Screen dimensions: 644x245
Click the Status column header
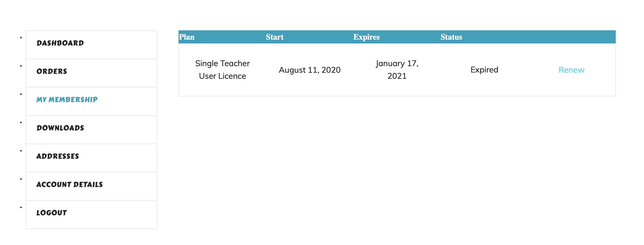(x=451, y=37)
